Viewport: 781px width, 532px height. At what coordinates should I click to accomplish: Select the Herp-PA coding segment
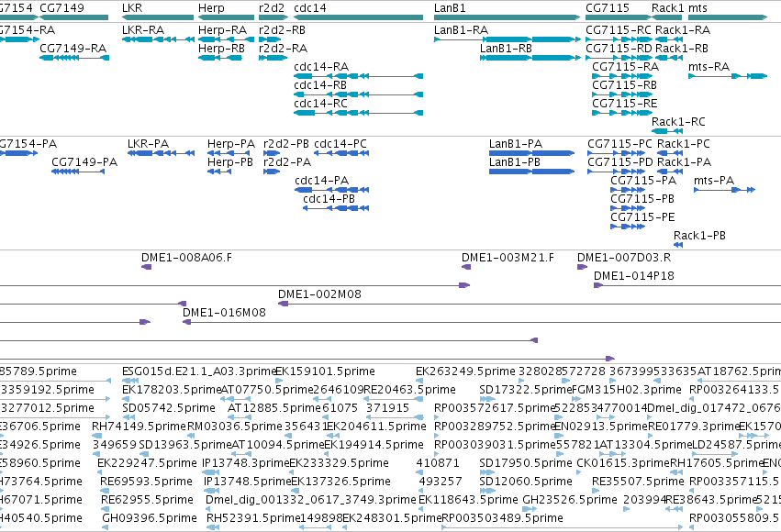(x=229, y=153)
